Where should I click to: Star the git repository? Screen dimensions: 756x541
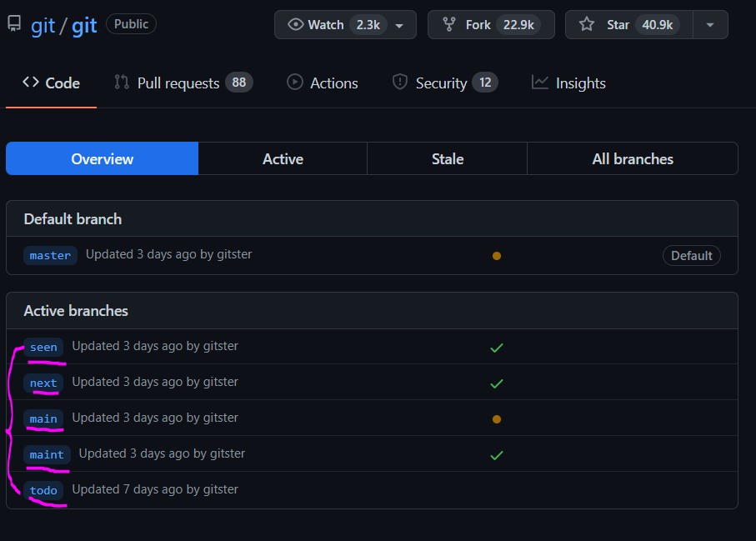pos(628,25)
